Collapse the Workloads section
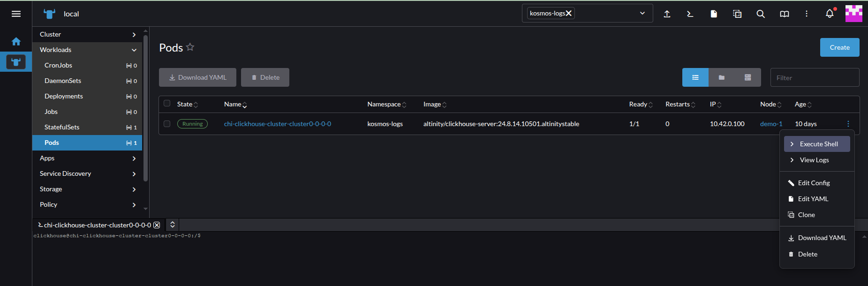 [x=134, y=50]
